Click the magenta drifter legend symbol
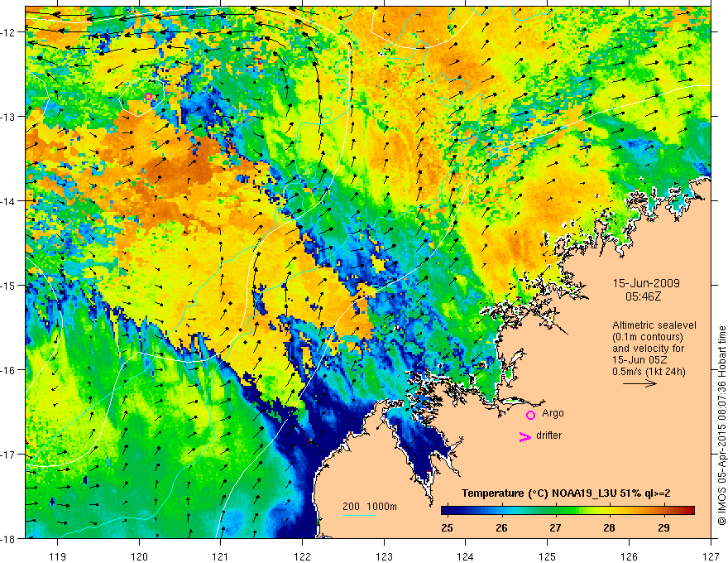 coord(524,436)
